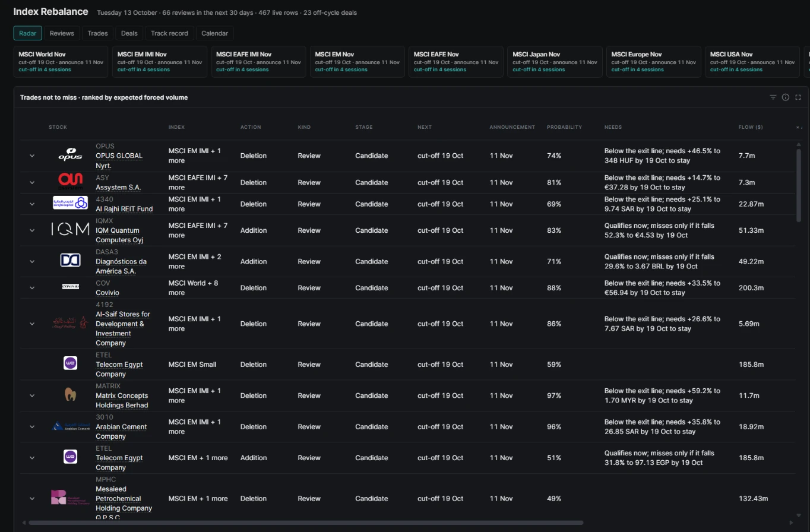The height and width of the screenshot is (532, 810).
Task: Open the MSCI World Nov review card
Action: coord(61,62)
